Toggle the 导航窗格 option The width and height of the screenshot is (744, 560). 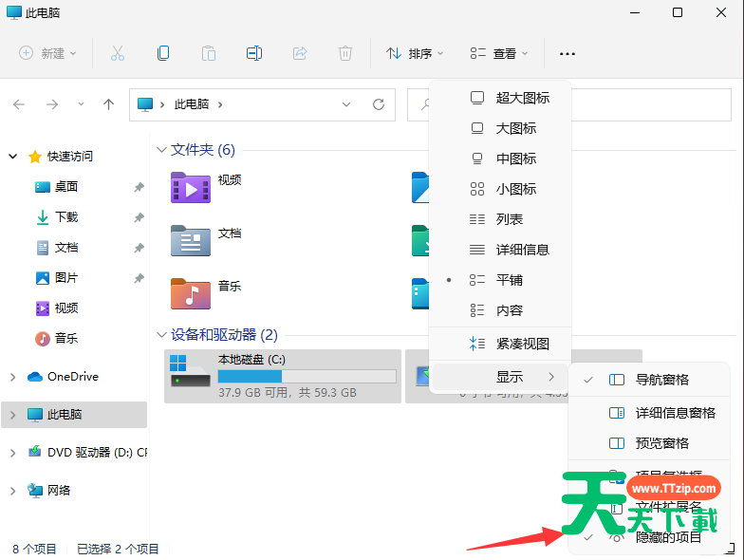[x=661, y=380]
